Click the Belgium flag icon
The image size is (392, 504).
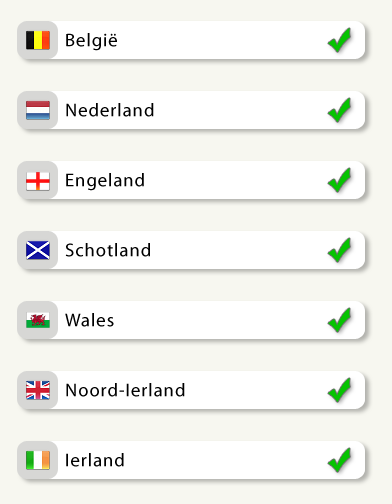(x=38, y=40)
